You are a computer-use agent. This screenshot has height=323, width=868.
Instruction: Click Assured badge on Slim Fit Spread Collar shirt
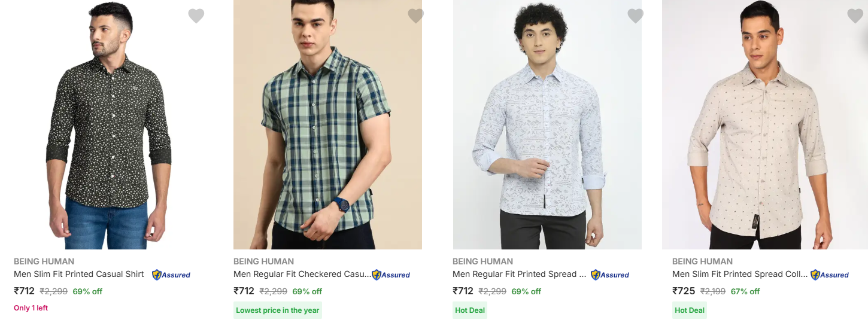pyautogui.click(x=830, y=275)
